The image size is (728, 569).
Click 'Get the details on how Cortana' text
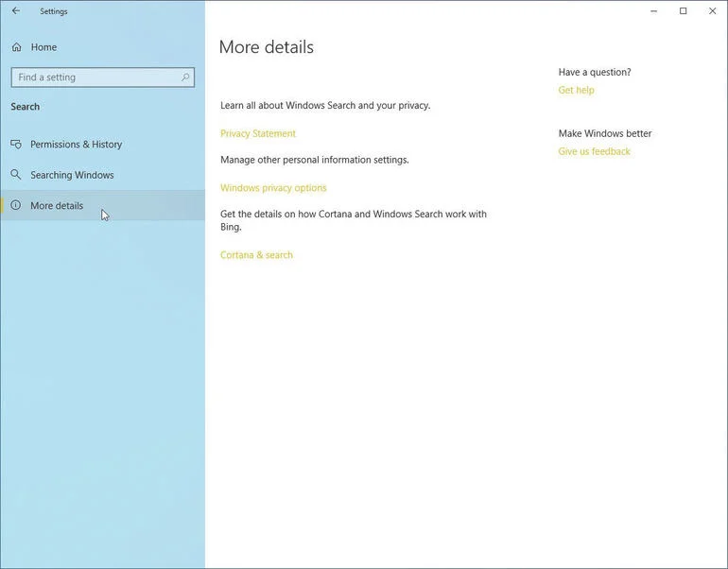(354, 220)
